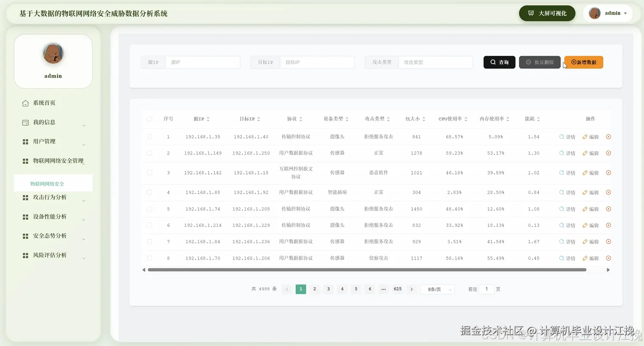Click the sidebar admin avatar image
This screenshot has width=644, height=346.
pos(53,54)
